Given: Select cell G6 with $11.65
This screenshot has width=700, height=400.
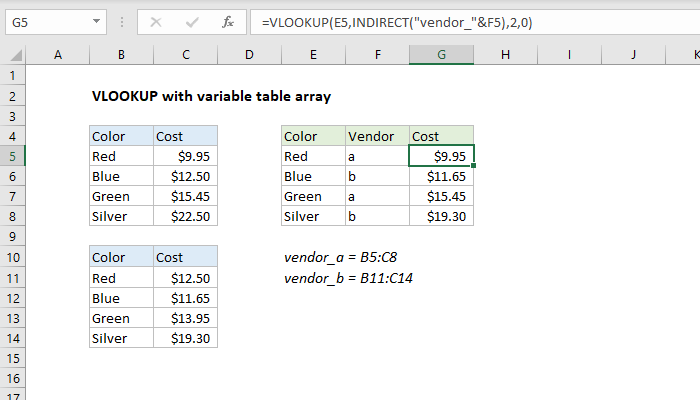Looking at the screenshot, I should coord(442,176).
